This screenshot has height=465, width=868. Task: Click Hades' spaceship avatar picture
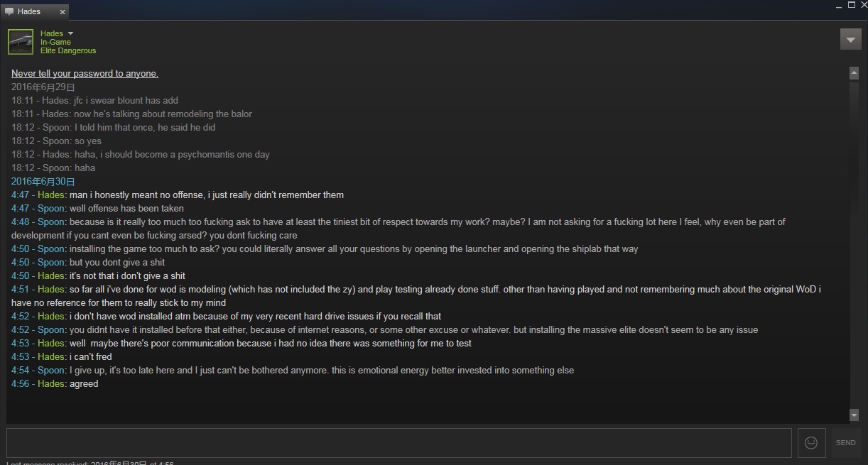tap(21, 42)
